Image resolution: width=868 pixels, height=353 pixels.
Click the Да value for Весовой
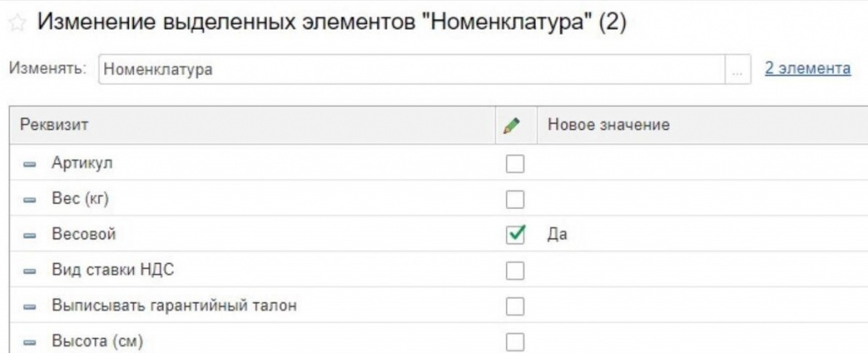(558, 235)
